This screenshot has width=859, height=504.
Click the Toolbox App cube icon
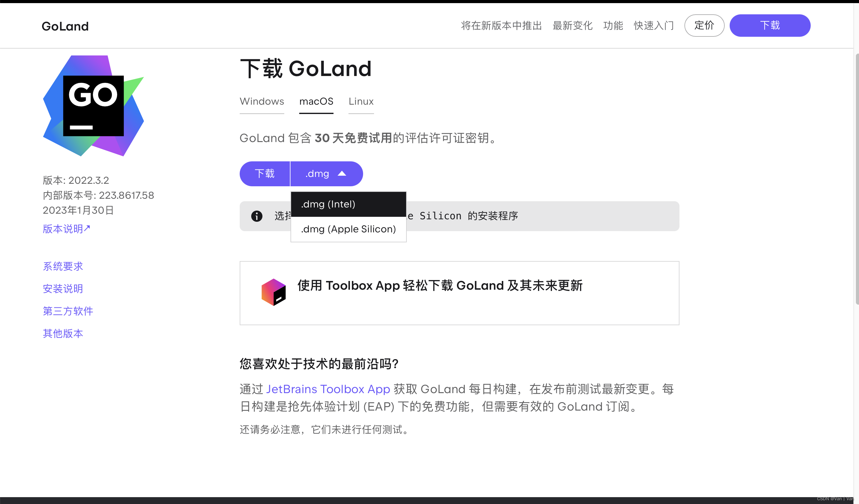[x=273, y=292]
